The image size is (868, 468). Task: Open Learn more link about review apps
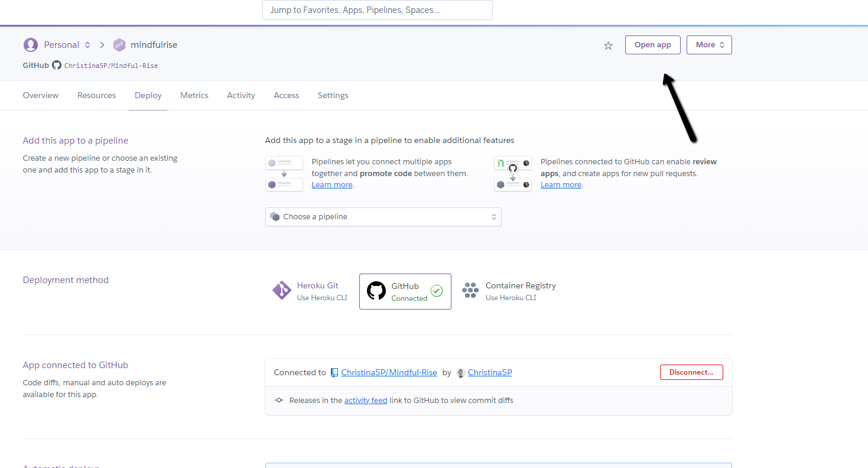click(561, 185)
